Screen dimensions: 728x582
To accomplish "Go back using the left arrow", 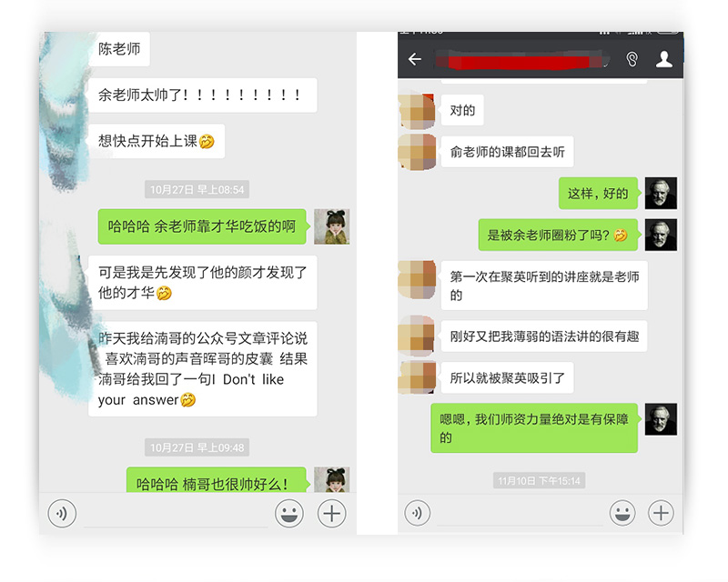I will click(x=415, y=59).
